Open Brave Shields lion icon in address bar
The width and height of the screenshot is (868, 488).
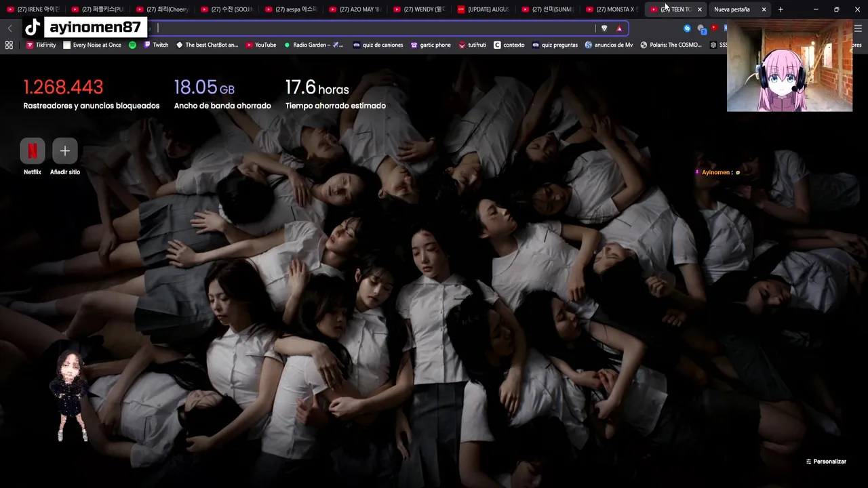tap(604, 28)
